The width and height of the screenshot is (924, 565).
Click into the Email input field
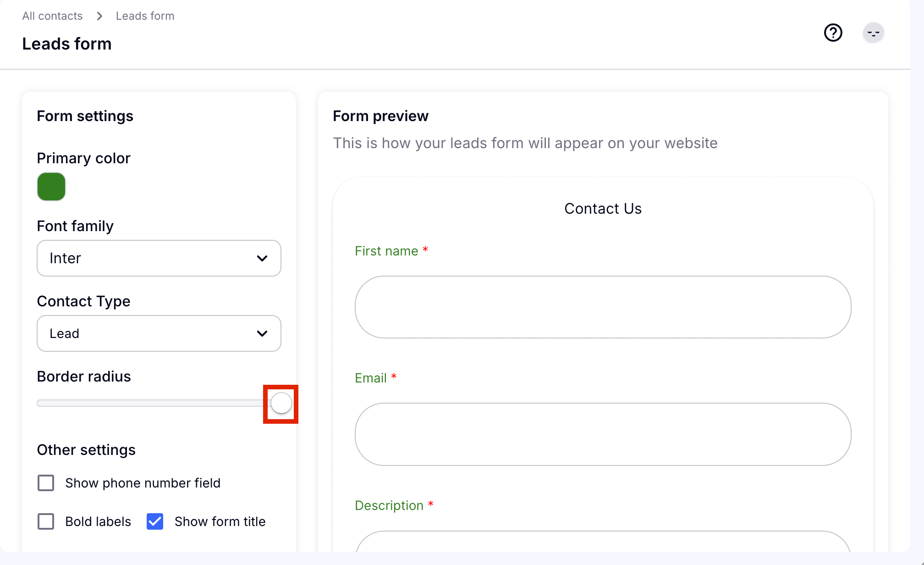coord(603,434)
